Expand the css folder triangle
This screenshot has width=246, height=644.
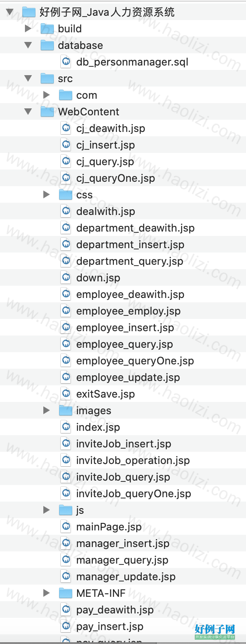(47, 195)
